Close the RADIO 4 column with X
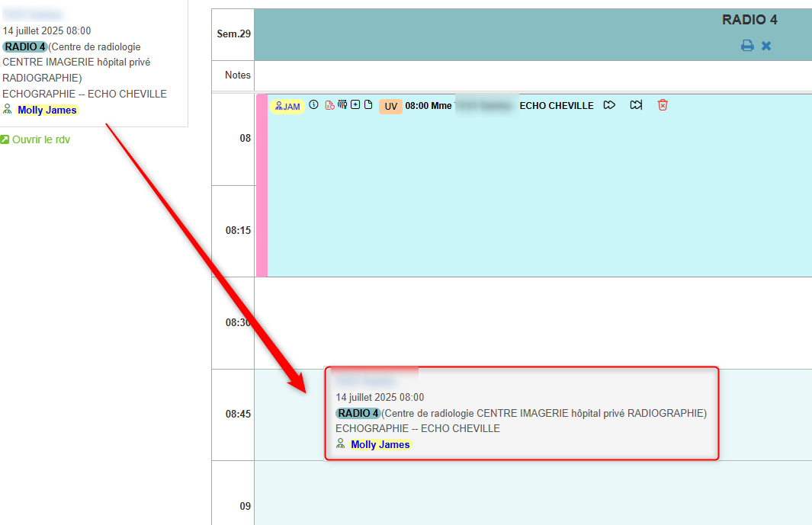812x525 pixels. (766, 46)
